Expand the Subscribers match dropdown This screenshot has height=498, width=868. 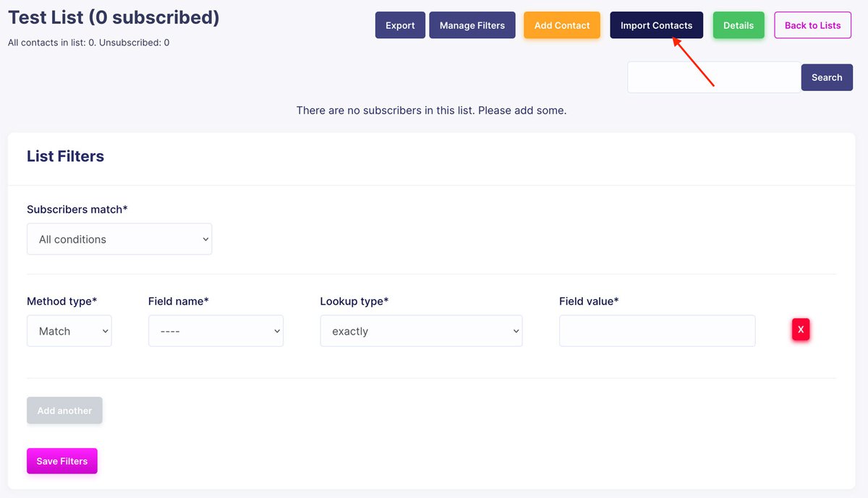pos(119,239)
